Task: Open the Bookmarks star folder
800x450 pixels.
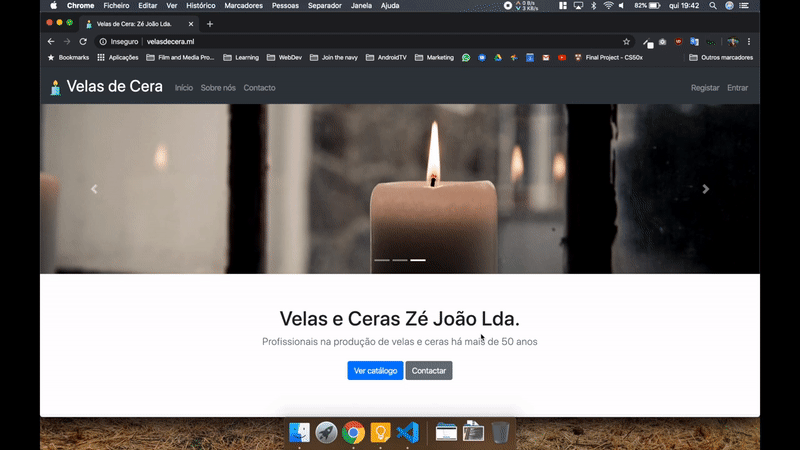Action: pyautogui.click(x=68, y=58)
